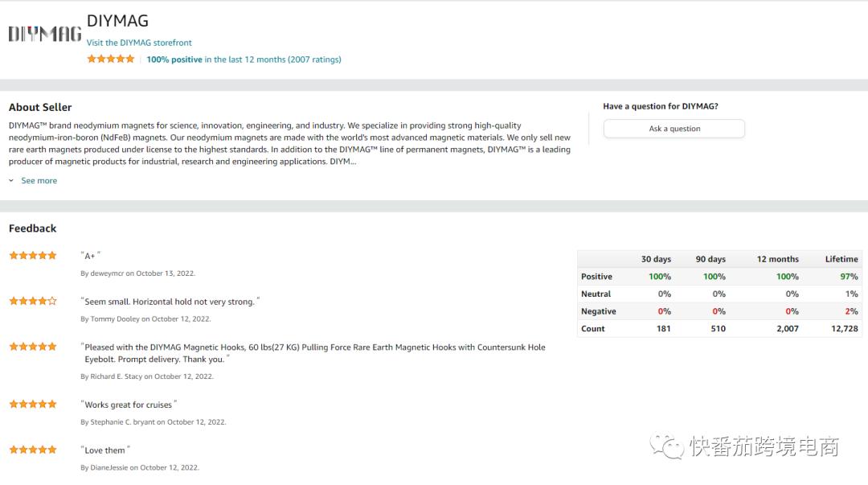Expand the About Seller text with See more

tap(39, 181)
